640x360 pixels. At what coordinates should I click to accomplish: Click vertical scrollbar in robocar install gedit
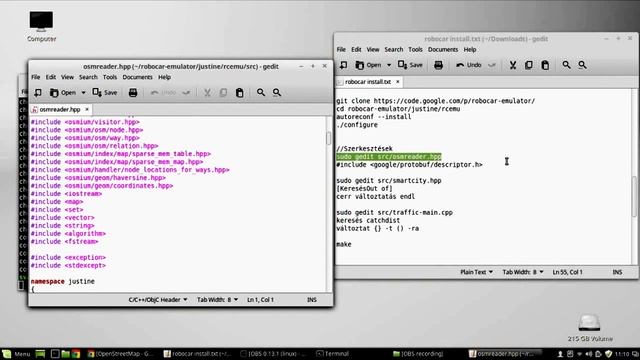(634, 197)
